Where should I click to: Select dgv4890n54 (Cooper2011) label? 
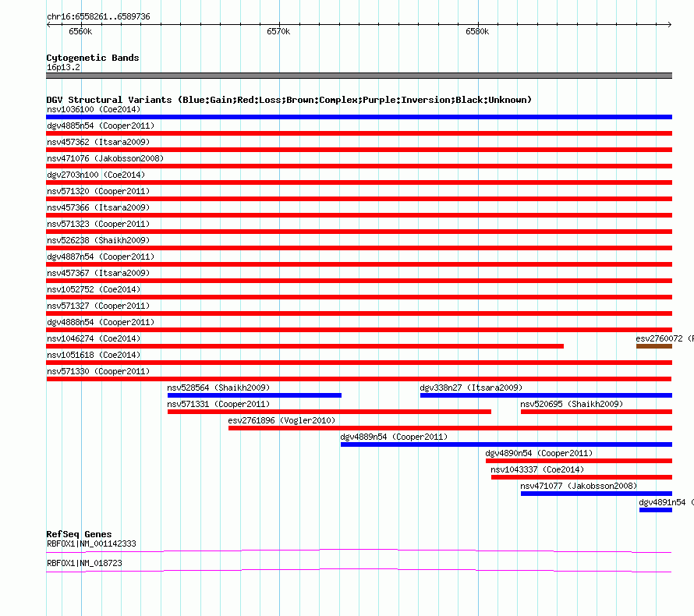[x=539, y=453]
